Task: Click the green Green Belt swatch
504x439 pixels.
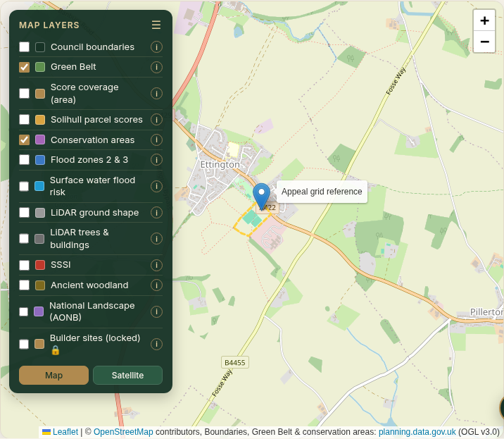Action: [x=40, y=67]
